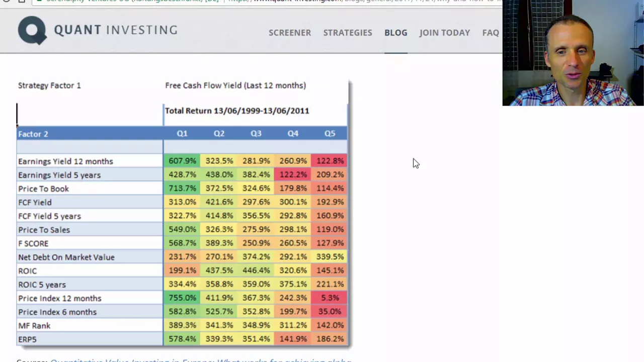Select the 199.1% ROIC Q1 cell
The width and height of the screenshot is (644, 362).
[x=182, y=270]
